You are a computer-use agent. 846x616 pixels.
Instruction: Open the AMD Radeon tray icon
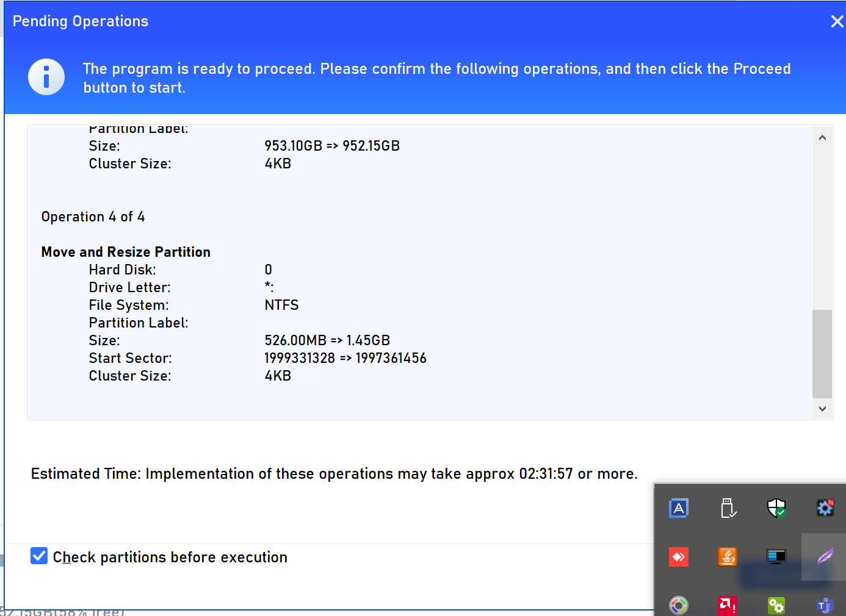(728, 606)
